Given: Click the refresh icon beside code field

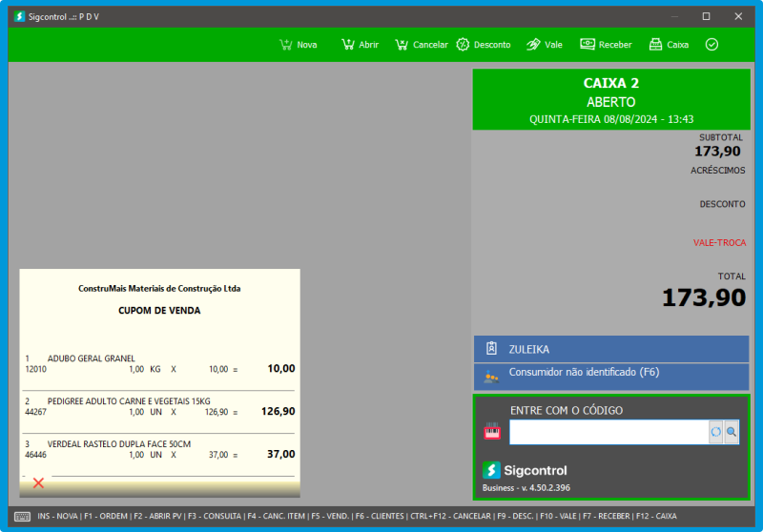Looking at the screenshot, I should pos(715,433).
